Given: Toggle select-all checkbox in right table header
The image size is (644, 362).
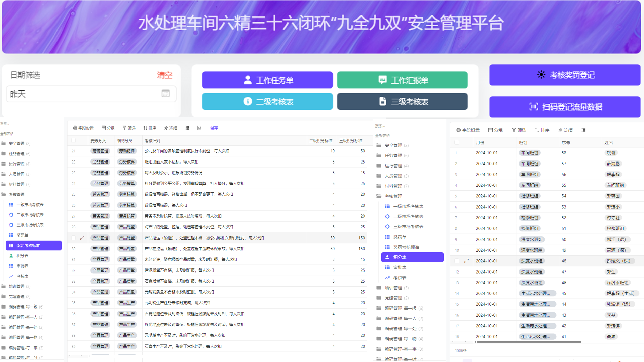Looking at the screenshot, I should [457, 142].
